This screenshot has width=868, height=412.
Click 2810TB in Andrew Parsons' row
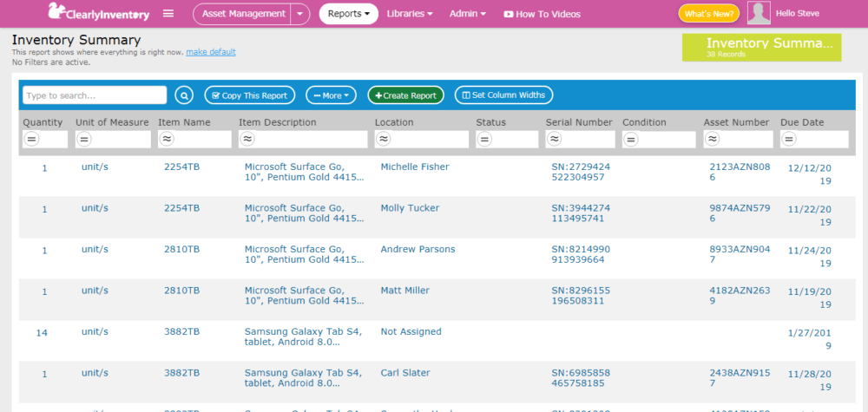(182, 250)
